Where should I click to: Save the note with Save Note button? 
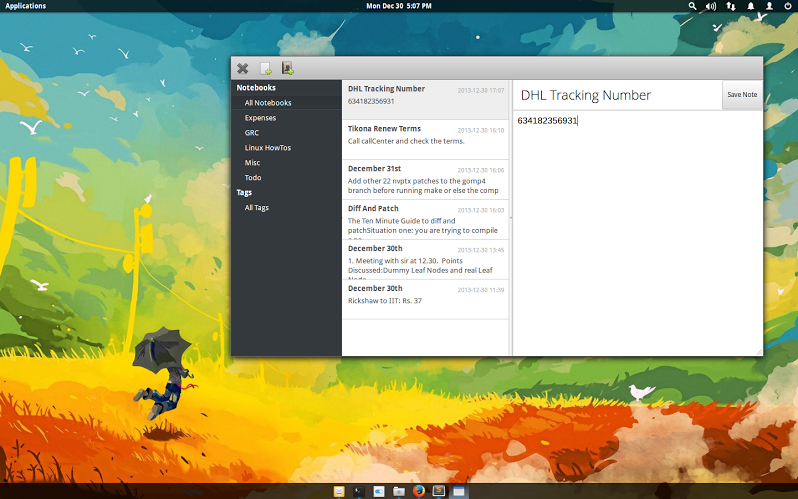pos(742,95)
